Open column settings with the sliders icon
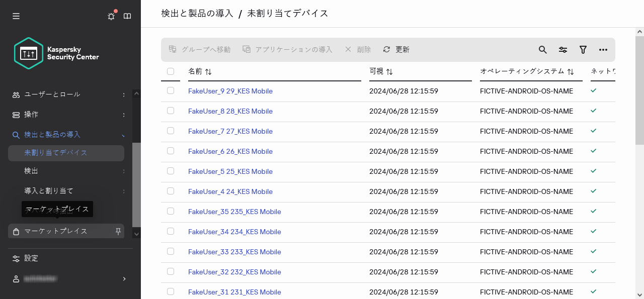 [x=562, y=50]
